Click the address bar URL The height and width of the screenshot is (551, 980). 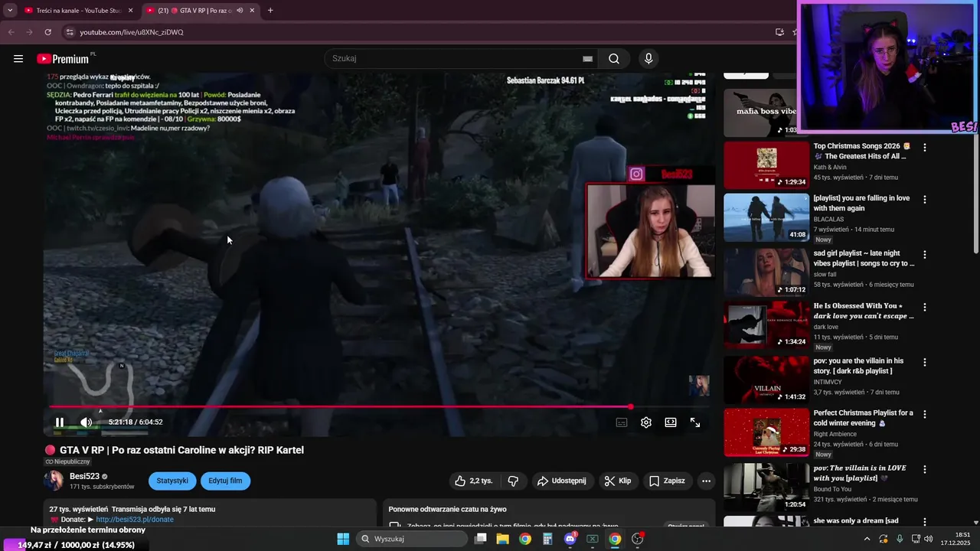(132, 32)
